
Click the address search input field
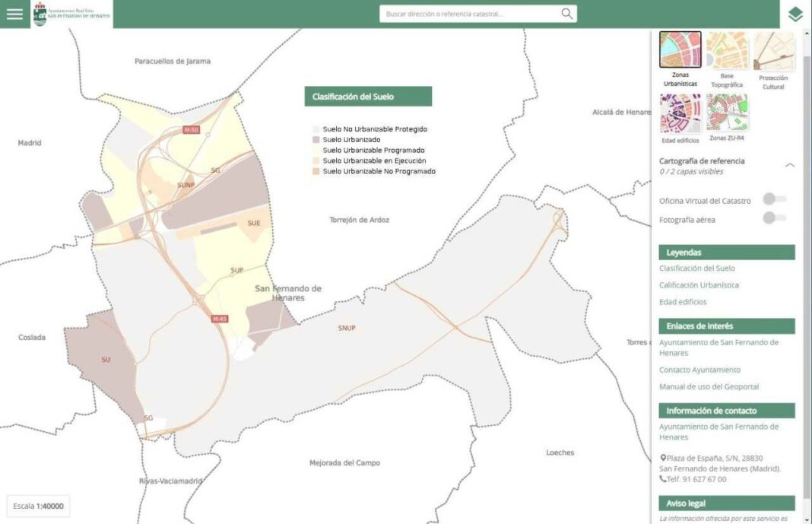[470, 14]
